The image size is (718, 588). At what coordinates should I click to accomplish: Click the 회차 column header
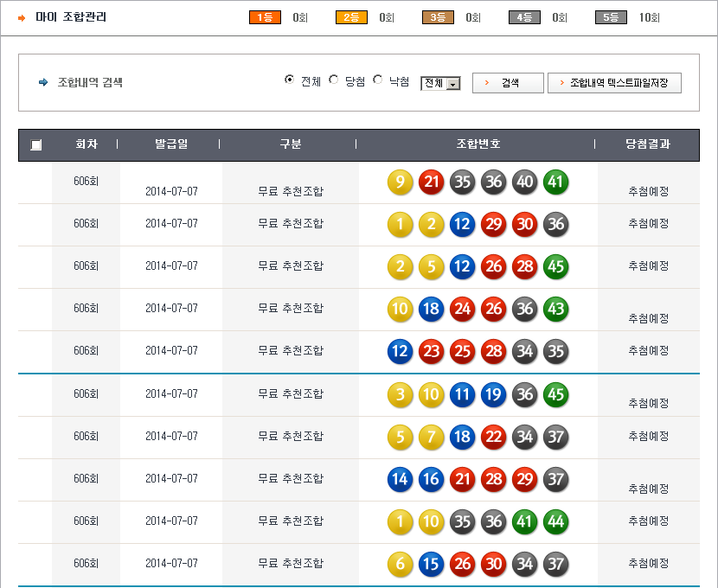tap(86, 144)
